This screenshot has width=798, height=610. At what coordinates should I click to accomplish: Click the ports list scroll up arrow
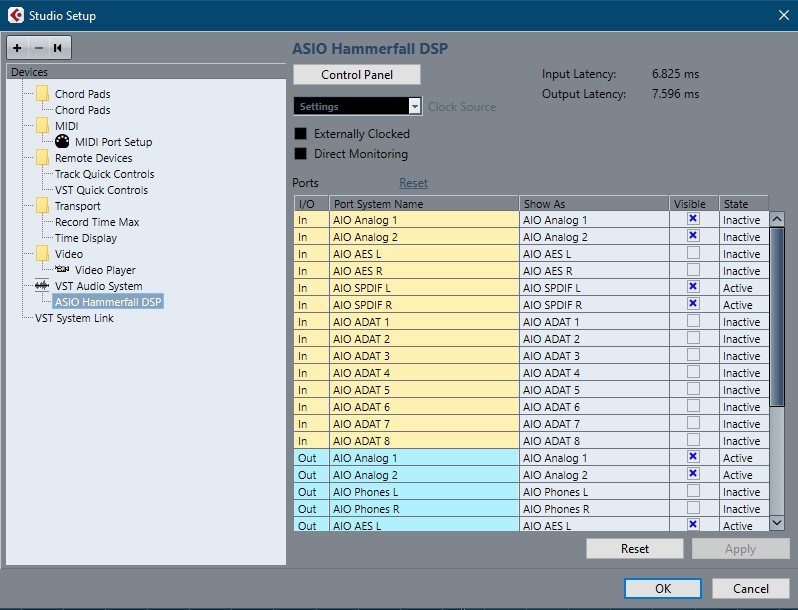(777, 219)
